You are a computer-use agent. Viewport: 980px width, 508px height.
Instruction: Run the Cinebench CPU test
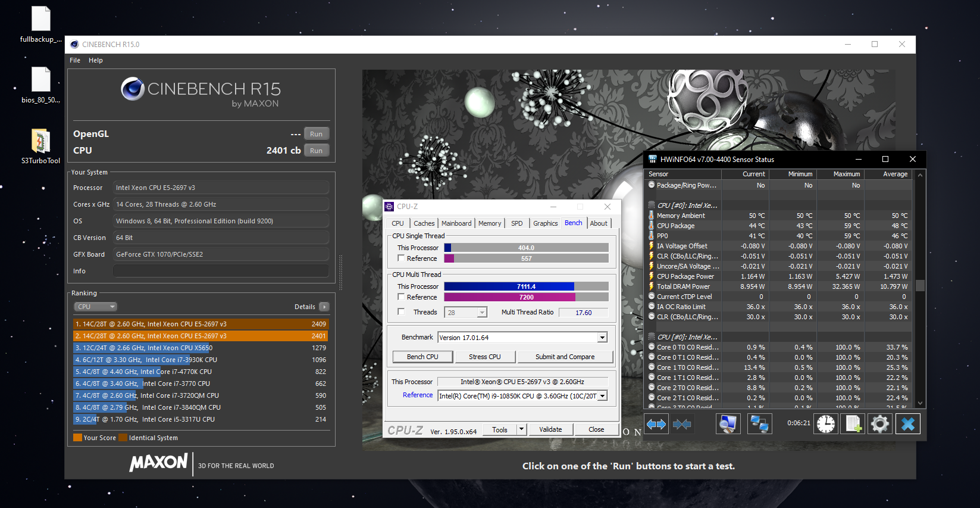pos(317,151)
